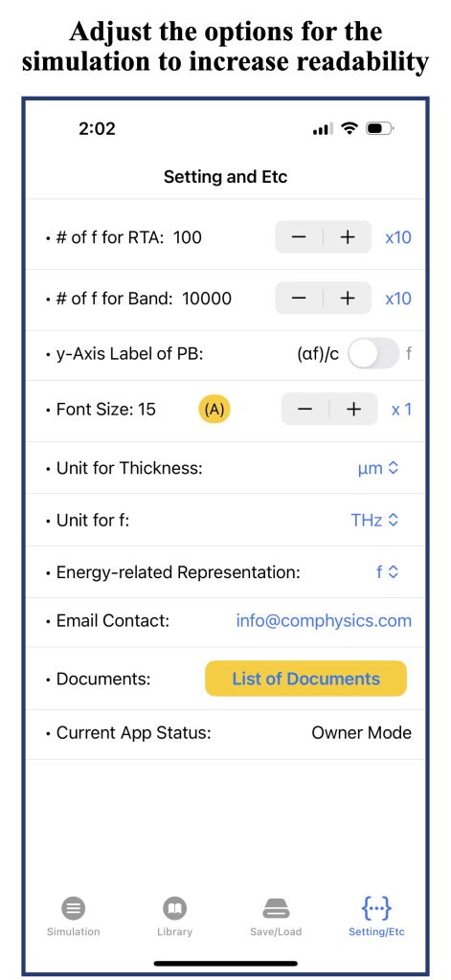The width and height of the screenshot is (451, 980).
Task: Click the yellow (A) badge
Action: [214, 410]
